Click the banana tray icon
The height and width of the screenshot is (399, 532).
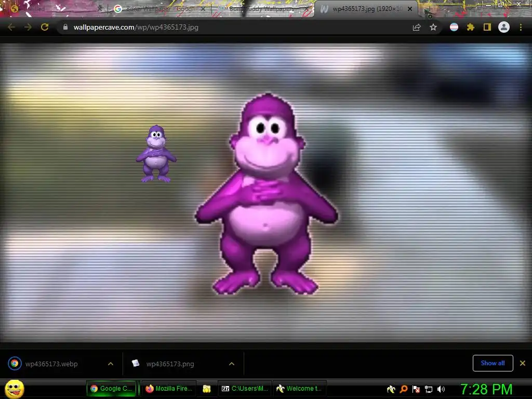[x=391, y=389]
